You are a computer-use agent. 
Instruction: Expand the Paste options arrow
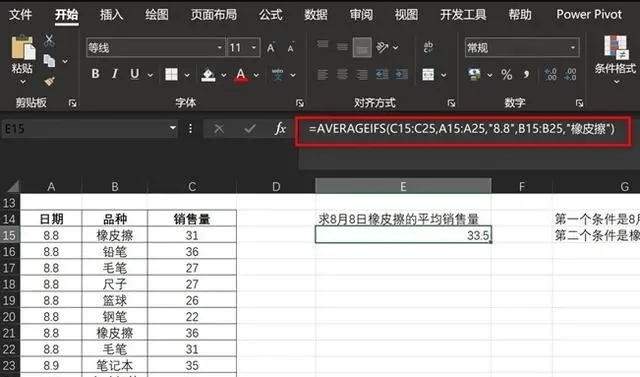point(23,82)
